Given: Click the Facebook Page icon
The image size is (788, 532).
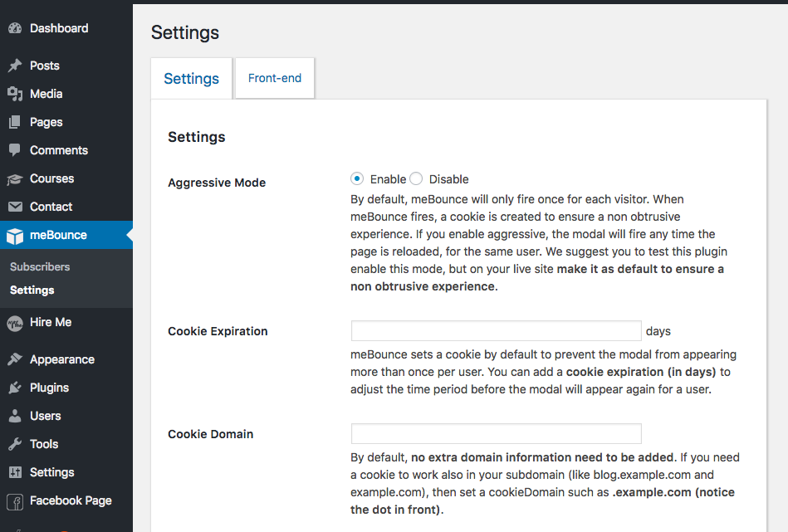Looking at the screenshot, I should point(15,500).
